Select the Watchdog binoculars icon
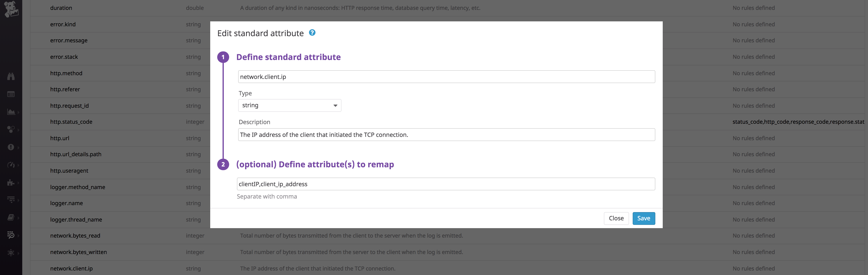 (11, 76)
